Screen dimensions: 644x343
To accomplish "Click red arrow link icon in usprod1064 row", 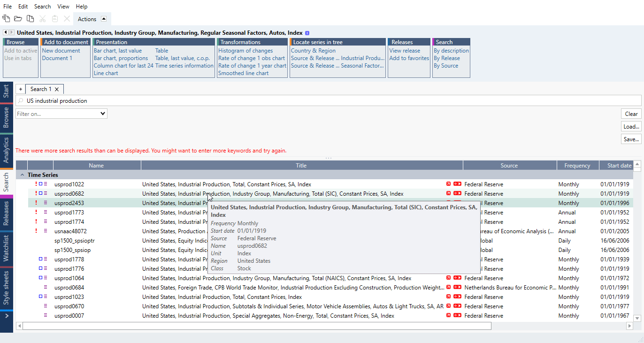I will tap(448, 278).
